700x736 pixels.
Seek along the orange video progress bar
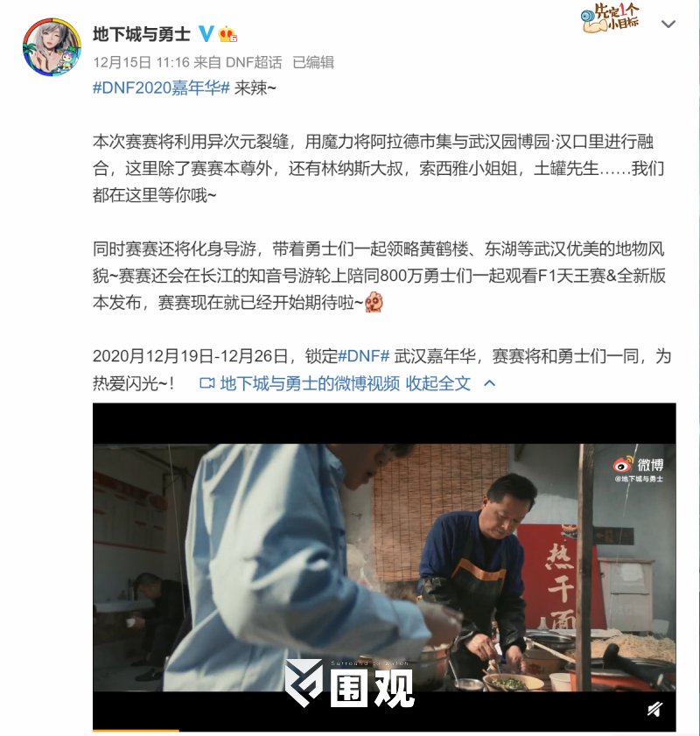coord(384,730)
